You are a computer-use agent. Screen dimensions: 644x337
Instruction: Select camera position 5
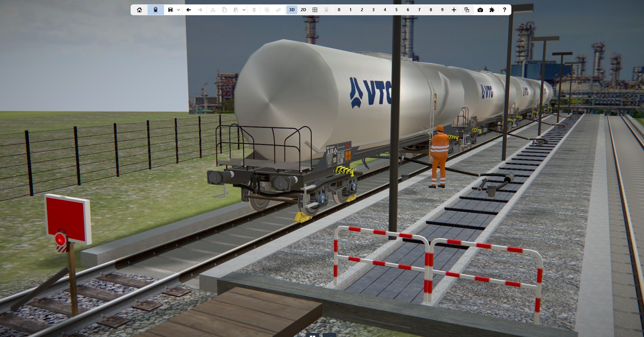click(x=396, y=10)
